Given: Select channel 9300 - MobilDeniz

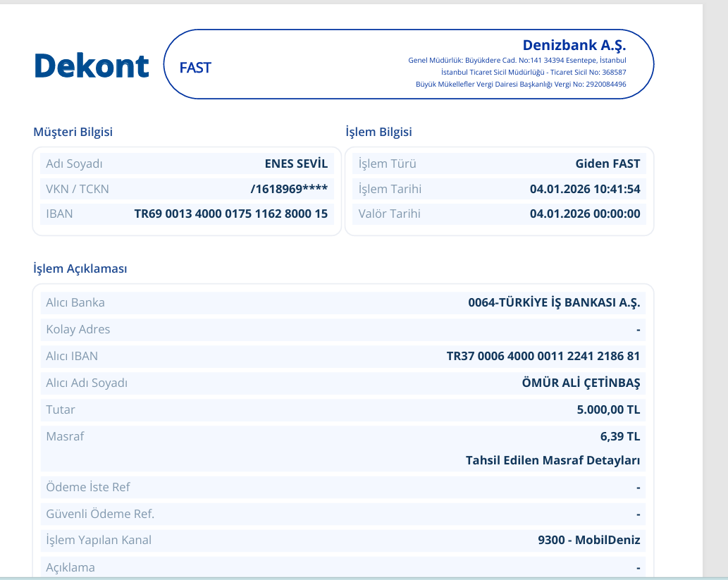Looking at the screenshot, I should 588,540.
